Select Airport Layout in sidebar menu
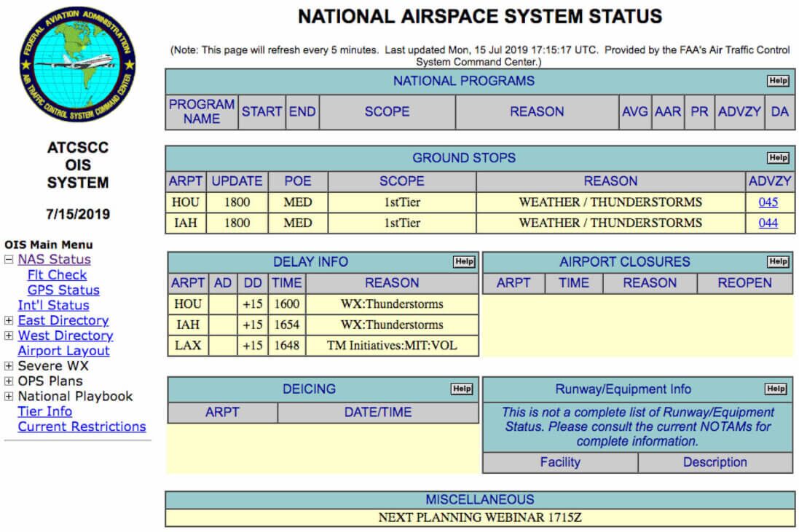Image resolution: width=799 pixels, height=532 pixels. click(x=63, y=351)
